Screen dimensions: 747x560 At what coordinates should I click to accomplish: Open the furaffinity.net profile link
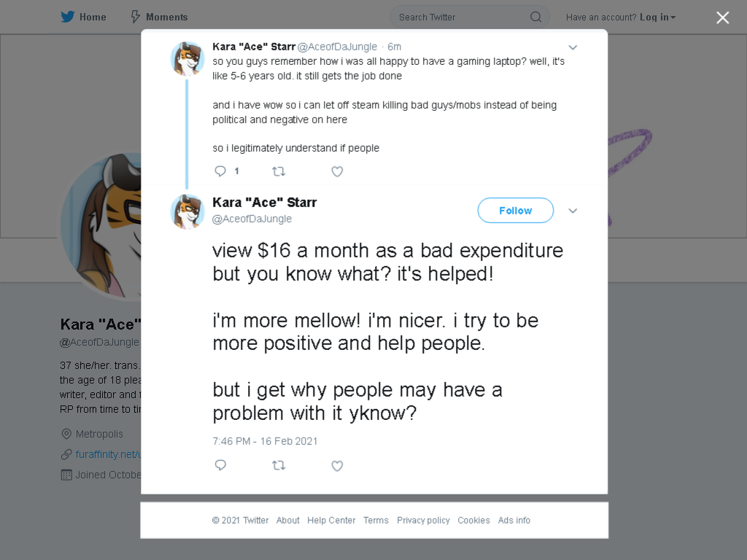(108, 454)
